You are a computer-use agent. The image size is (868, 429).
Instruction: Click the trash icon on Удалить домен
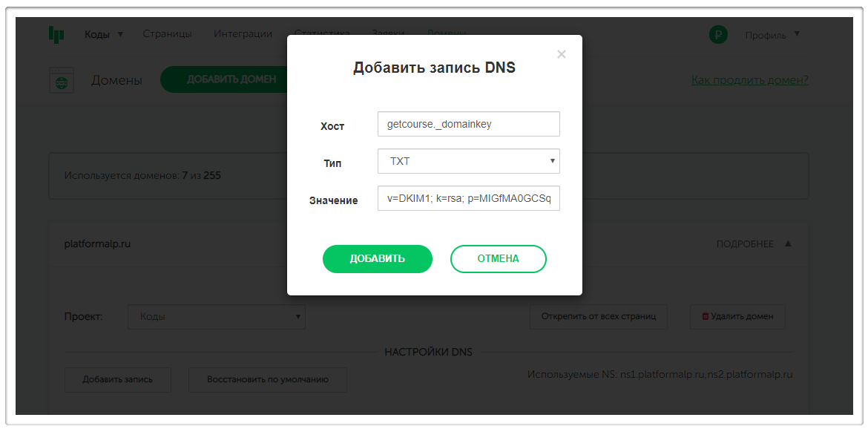(x=706, y=317)
